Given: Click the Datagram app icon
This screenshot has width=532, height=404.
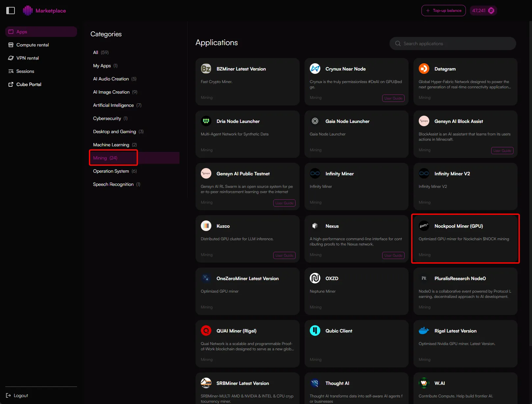Looking at the screenshot, I should [x=424, y=69].
